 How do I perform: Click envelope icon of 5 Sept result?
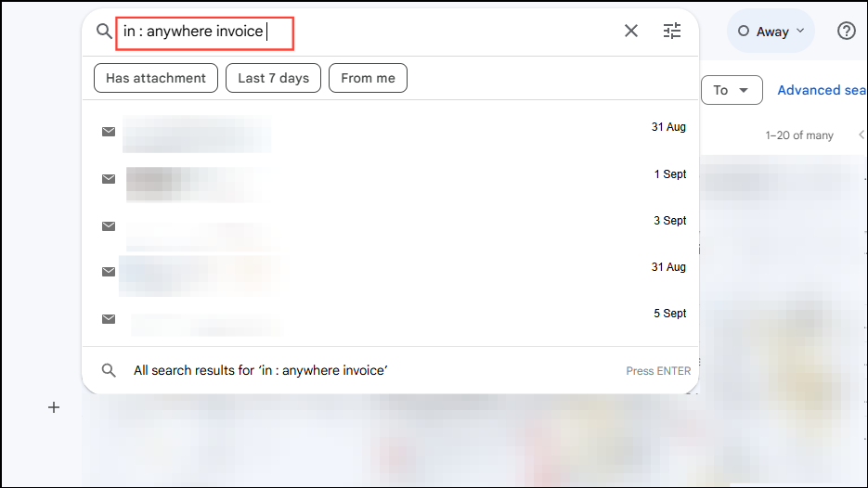click(x=109, y=319)
